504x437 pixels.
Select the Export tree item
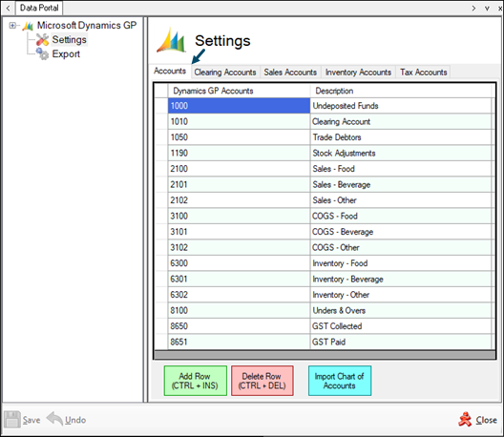coord(66,54)
